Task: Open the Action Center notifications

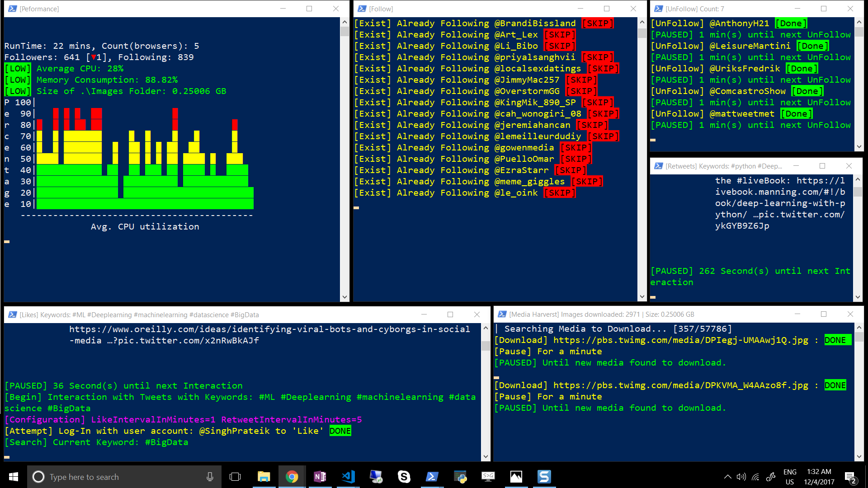Action: pos(850,477)
